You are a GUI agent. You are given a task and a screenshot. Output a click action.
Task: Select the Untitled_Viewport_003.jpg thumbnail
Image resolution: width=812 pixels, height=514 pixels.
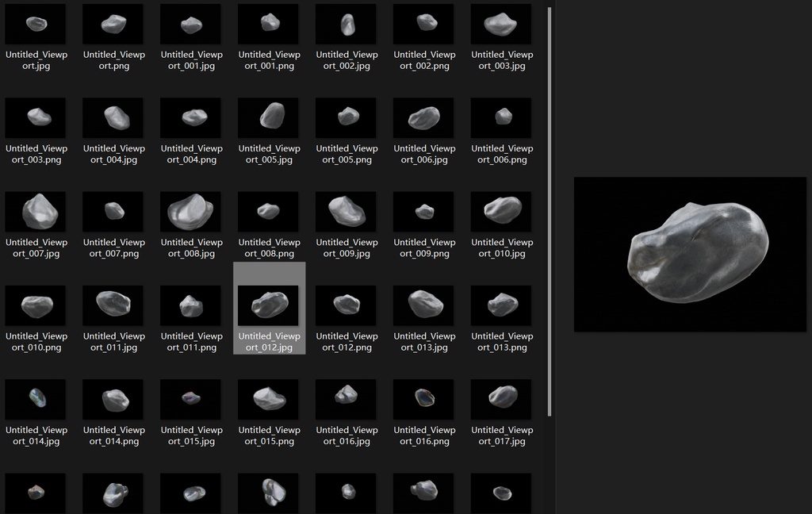pyautogui.click(x=501, y=24)
